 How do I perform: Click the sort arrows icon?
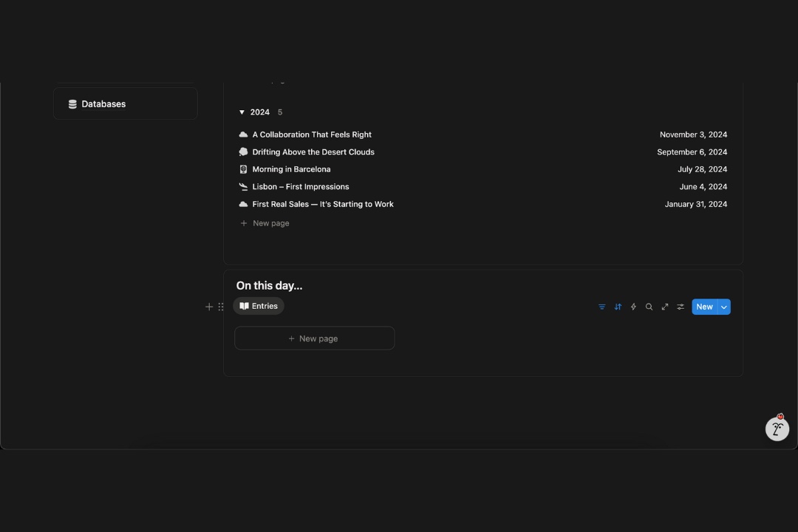click(x=618, y=307)
